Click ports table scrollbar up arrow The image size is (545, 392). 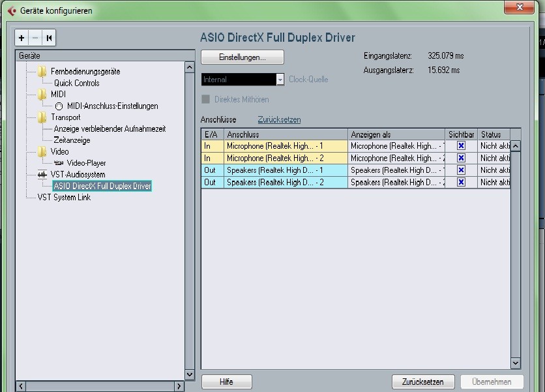516,146
